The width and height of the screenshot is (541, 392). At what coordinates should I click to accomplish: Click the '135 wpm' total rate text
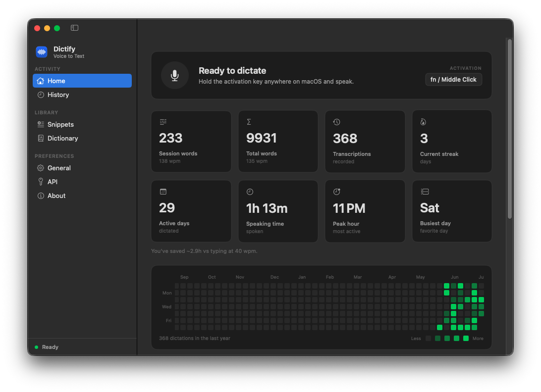click(257, 161)
